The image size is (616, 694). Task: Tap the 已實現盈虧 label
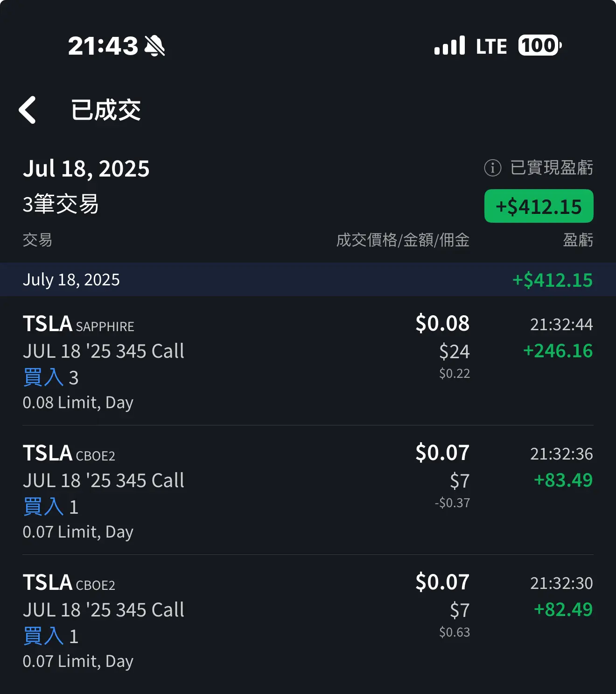point(552,168)
